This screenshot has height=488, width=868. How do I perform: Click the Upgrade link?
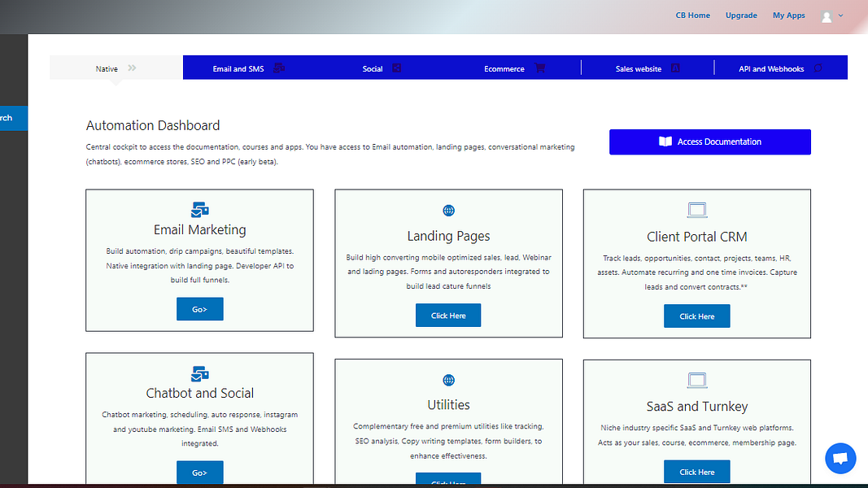coord(741,15)
